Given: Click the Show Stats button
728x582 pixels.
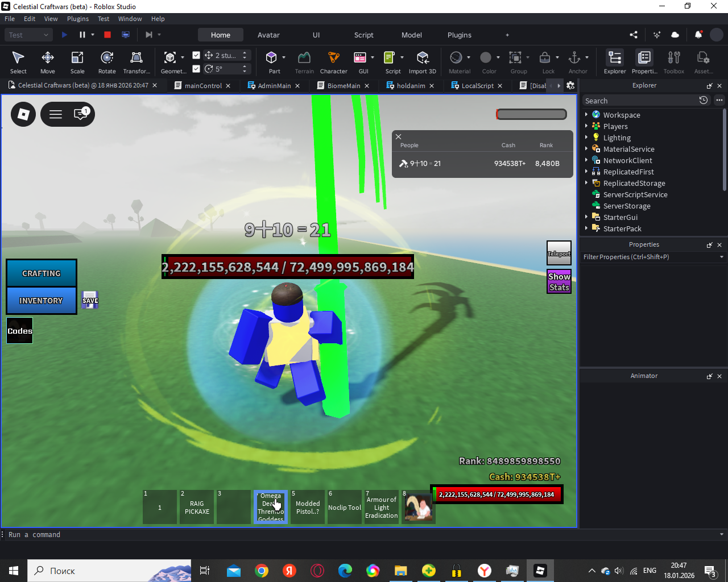Looking at the screenshot, I should 559,282.
